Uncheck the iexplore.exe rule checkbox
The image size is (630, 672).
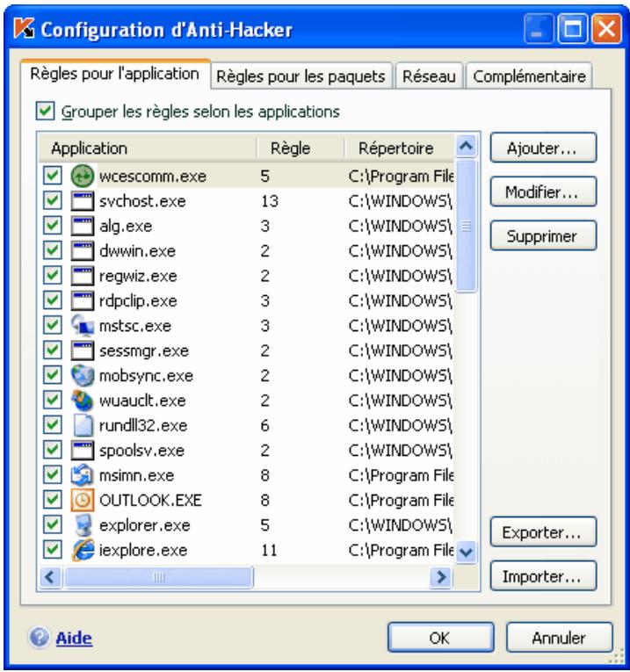[x=53, y=550]
